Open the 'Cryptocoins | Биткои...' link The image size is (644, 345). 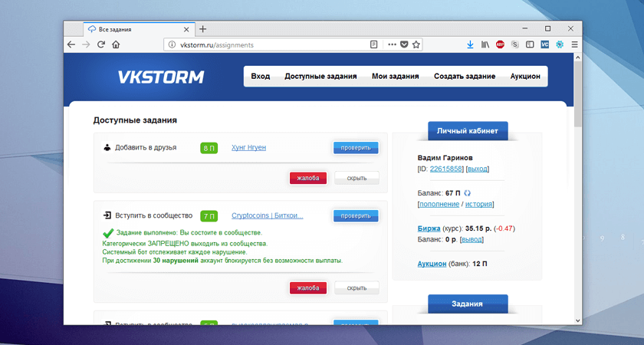(267, 215)
